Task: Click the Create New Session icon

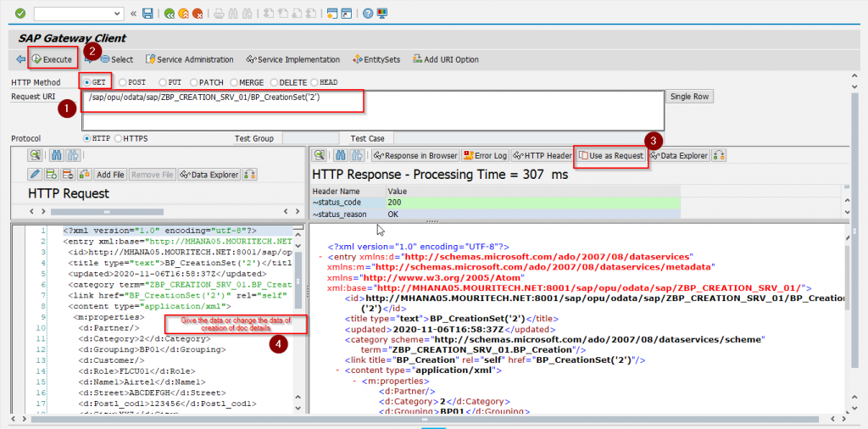Action: click(x=332, y=14)
